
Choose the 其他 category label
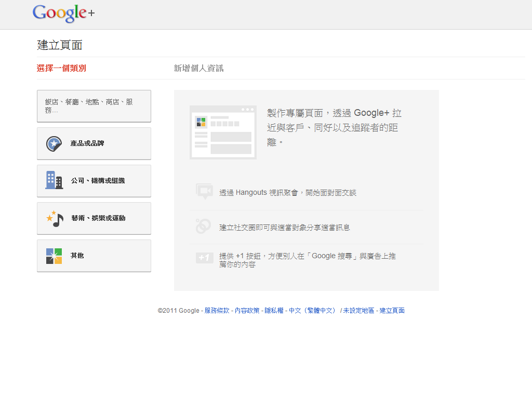tap(77, 256)
